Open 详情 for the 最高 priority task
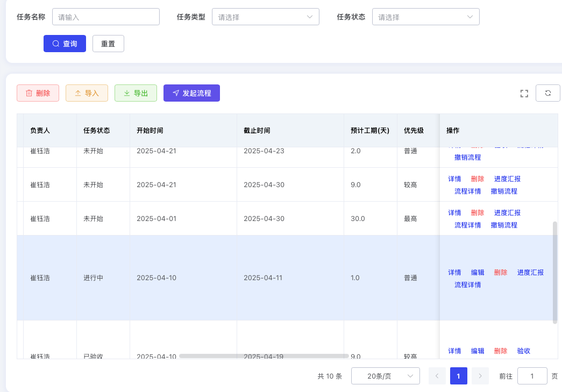The height and width of the screenshot is (392, 562). pyautogui.click(x=454, y=213)
